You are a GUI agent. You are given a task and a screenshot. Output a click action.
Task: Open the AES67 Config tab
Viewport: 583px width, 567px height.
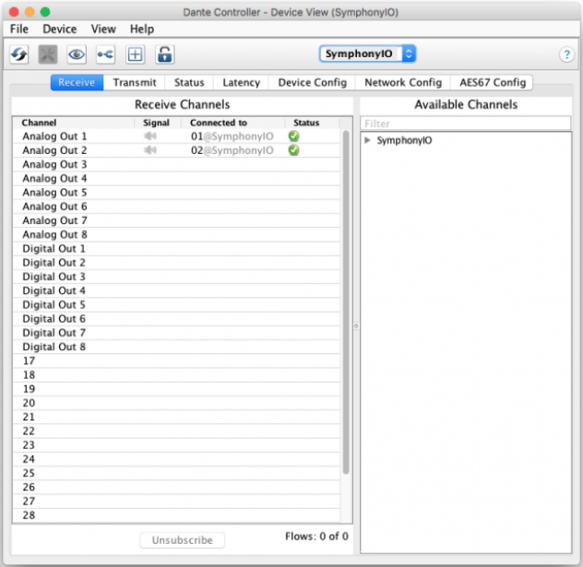(492, 82)
